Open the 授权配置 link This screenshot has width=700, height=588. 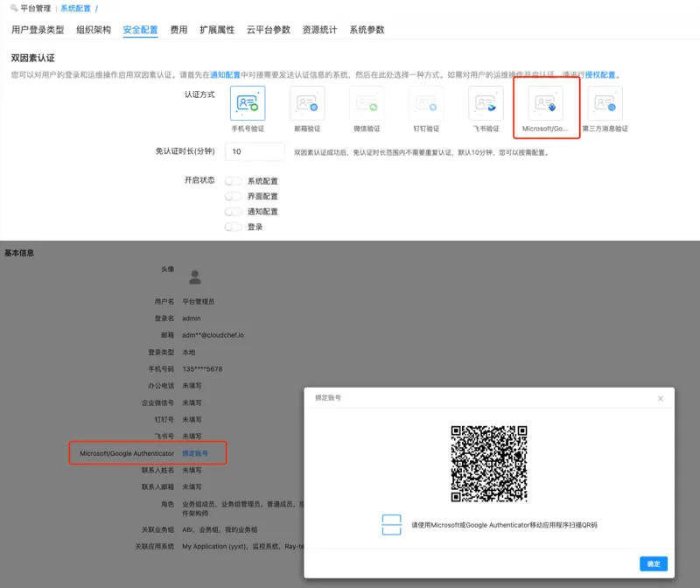click(600, 74)
